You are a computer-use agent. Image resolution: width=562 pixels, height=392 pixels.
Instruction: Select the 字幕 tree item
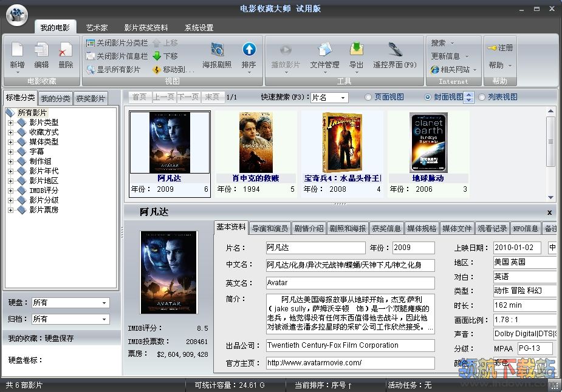pyautogui.click(x=36, y=152)
